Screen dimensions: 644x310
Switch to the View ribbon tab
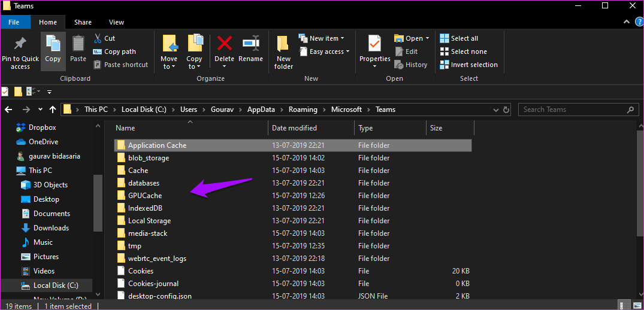click(116, 22)
